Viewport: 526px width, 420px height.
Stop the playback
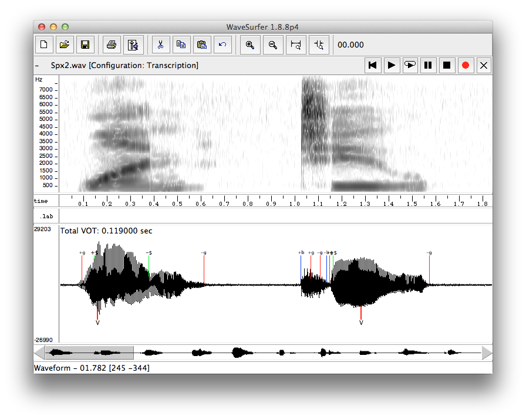[x=447, y=65]
